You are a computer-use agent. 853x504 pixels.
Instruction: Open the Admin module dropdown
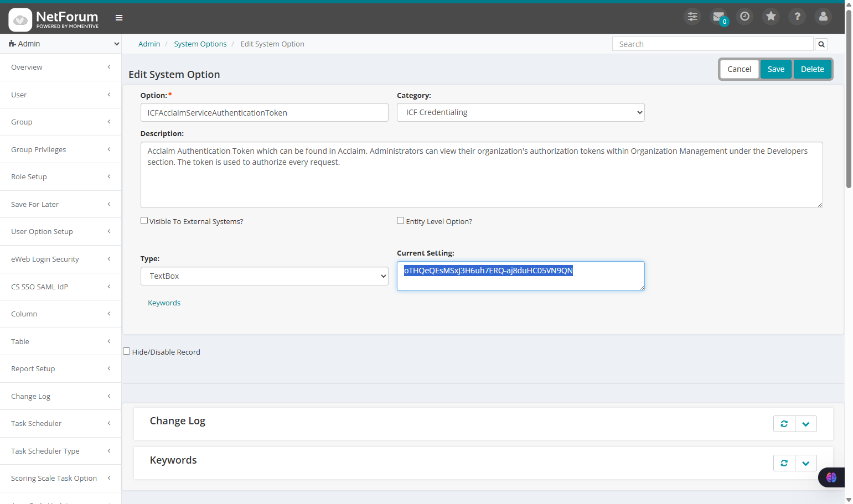point(61,44)
